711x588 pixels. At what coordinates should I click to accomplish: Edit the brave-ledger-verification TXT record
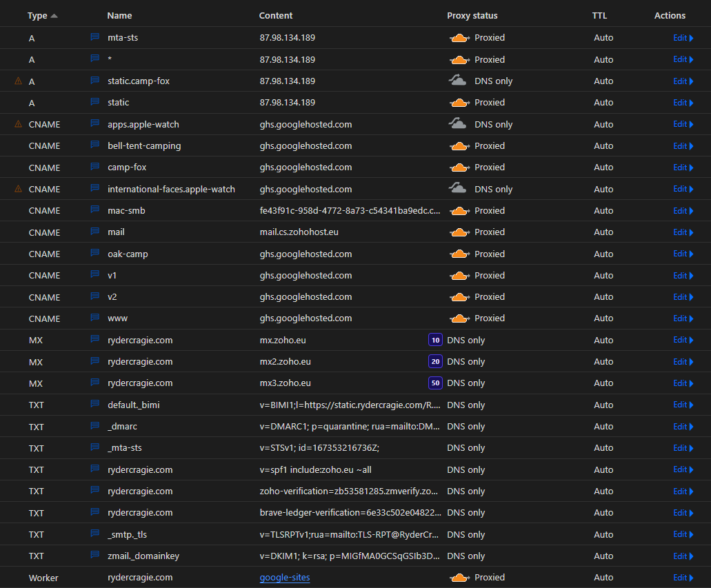(683, 513)
